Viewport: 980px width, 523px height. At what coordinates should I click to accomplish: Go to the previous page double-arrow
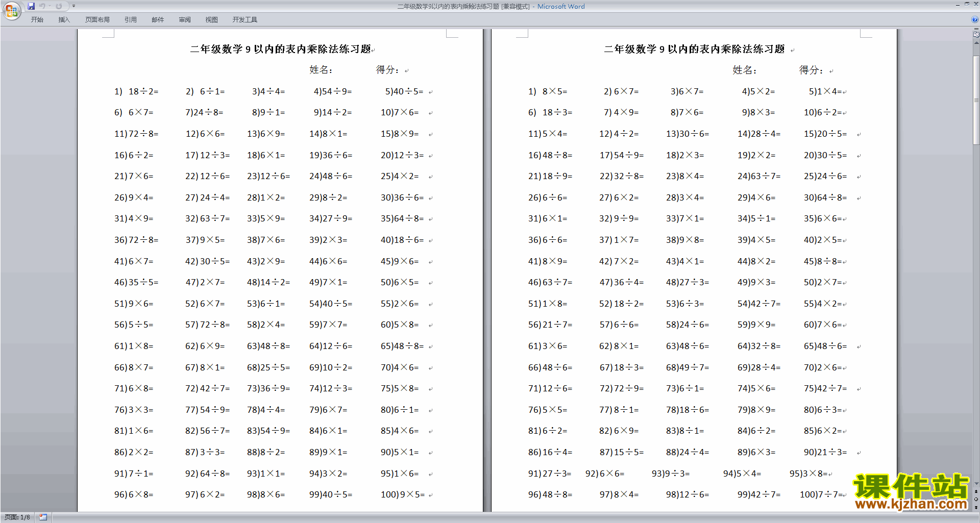coord(976,492)
